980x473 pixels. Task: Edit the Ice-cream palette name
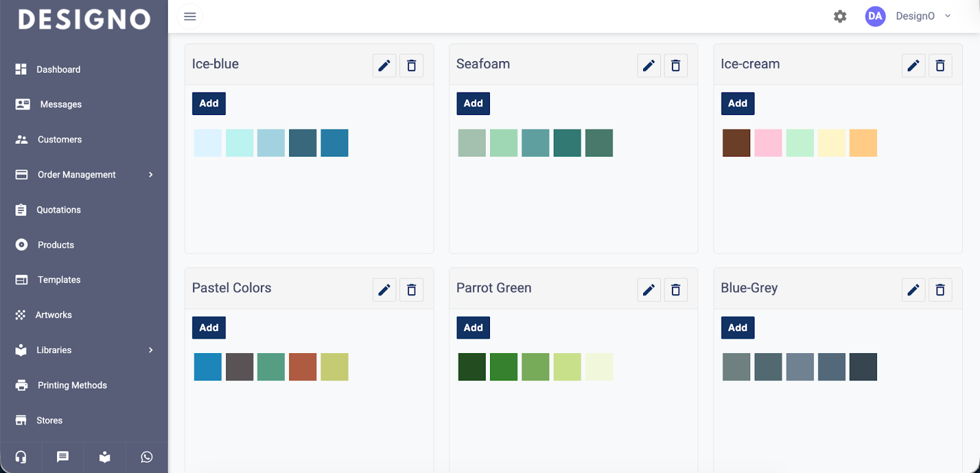click(913, 65)
